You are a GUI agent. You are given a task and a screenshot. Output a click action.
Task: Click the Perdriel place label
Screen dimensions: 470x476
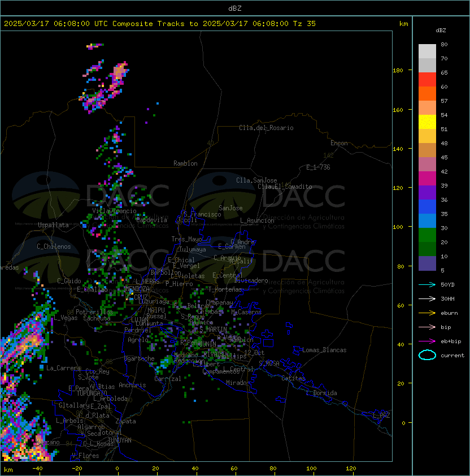(137, 330)
